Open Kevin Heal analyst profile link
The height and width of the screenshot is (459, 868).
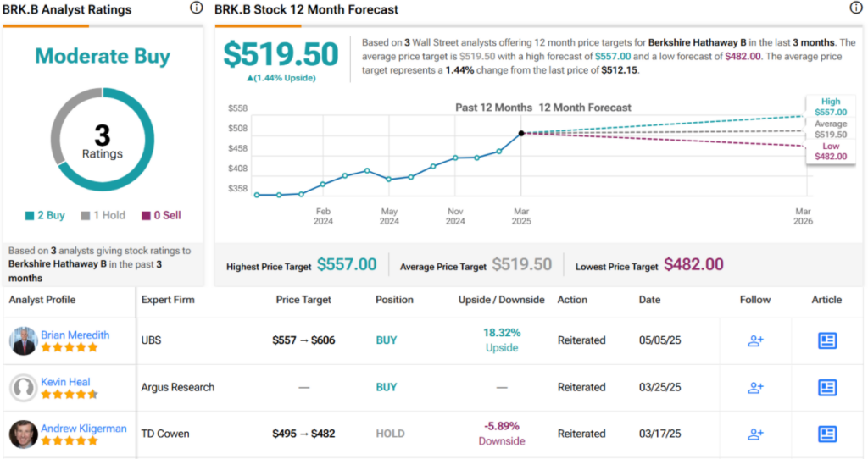(65, 382)
